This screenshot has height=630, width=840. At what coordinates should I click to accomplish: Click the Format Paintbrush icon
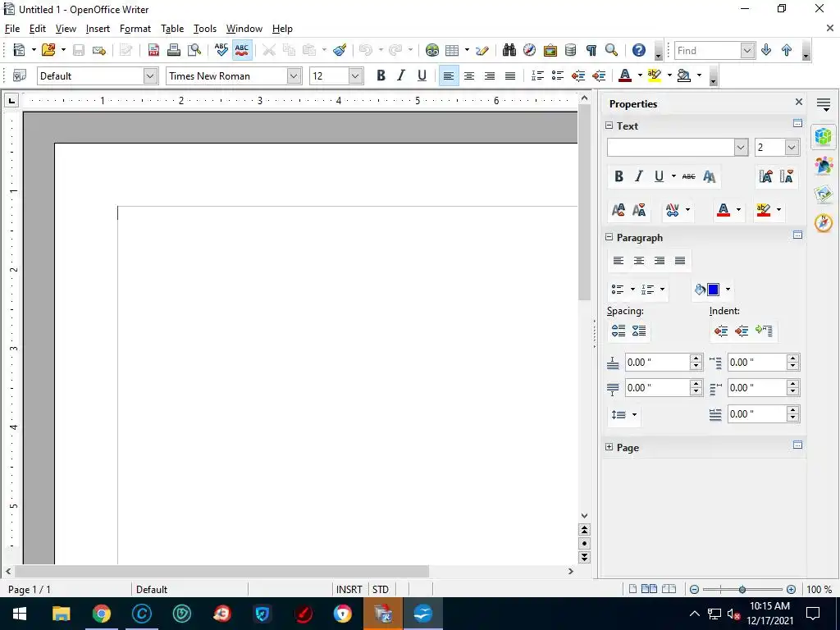pos(340,50)
